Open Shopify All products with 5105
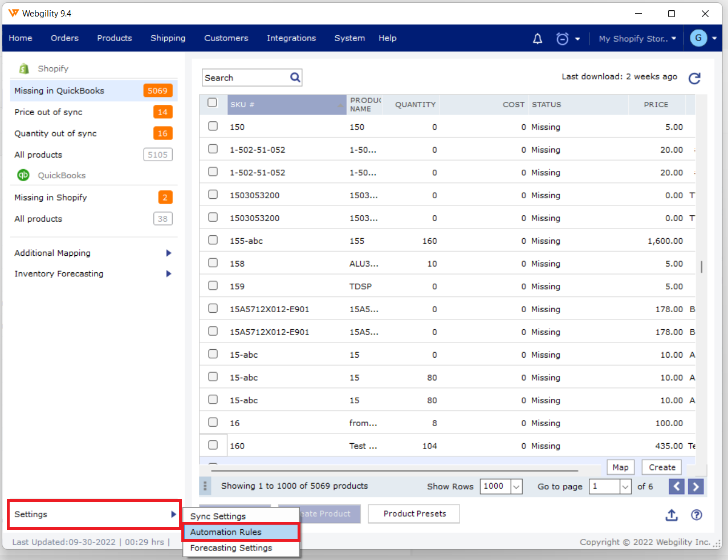 click(93, 155)
